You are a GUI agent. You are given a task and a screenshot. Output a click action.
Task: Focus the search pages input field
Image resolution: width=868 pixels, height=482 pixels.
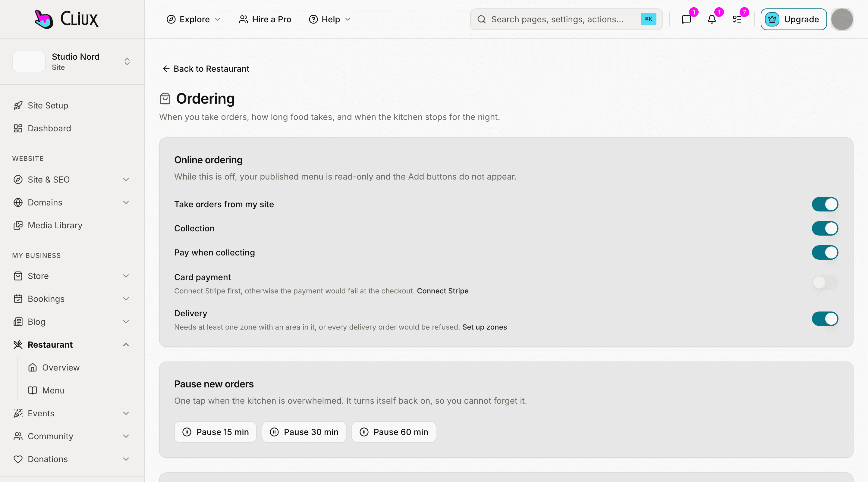566,19
